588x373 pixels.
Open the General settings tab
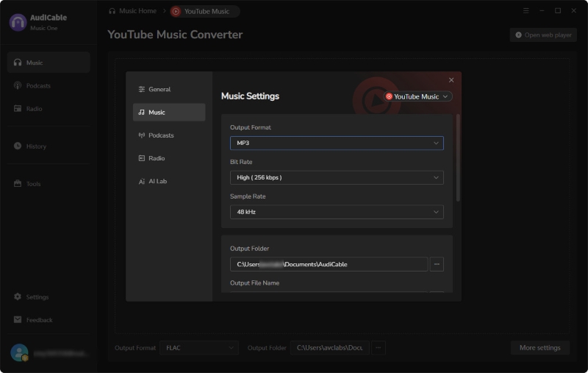169,89
